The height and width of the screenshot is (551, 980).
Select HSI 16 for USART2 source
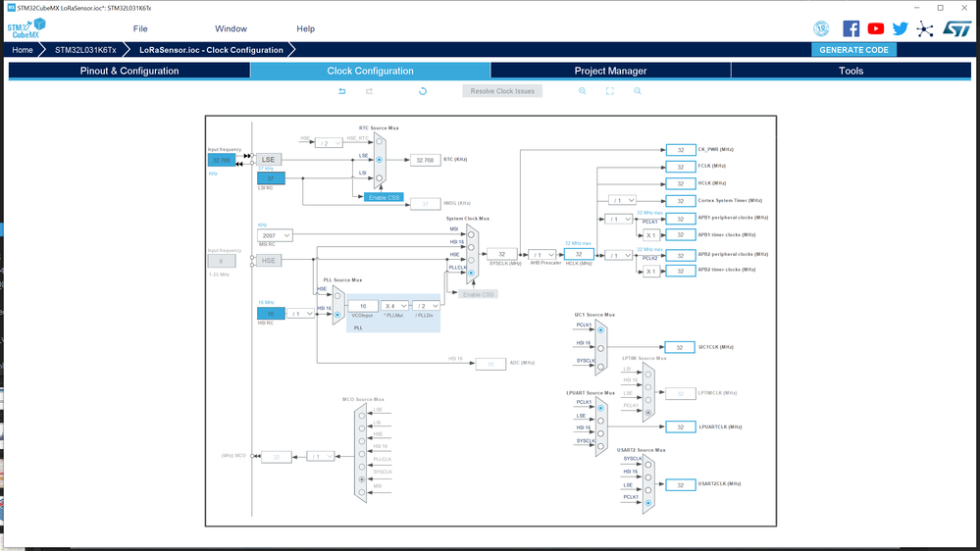point(648,477)
